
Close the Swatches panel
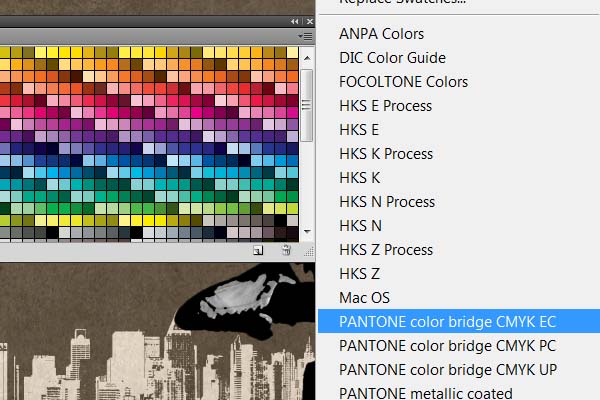click(307, 21)
